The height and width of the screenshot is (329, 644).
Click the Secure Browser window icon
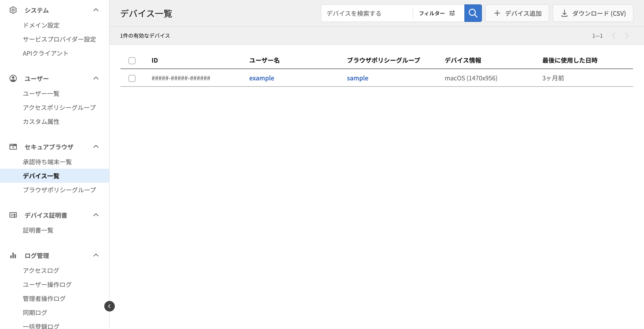13,147
